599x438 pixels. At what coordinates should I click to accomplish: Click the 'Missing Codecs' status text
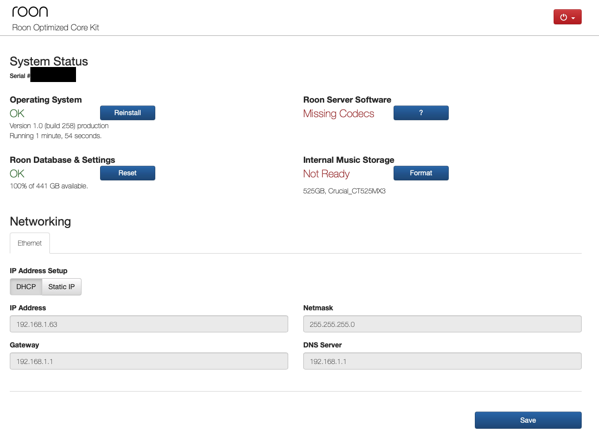pyautogui.click(x=338, y=114)
